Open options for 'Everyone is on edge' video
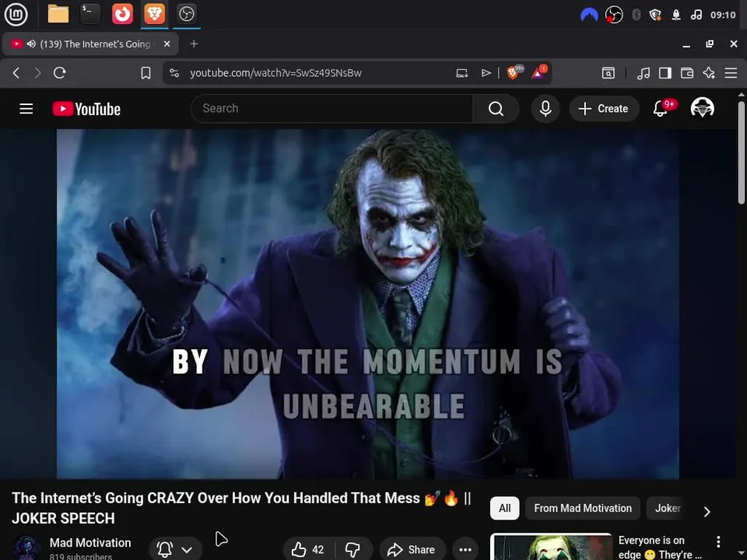Screen dimensions: 747x560 pos(718,541)
